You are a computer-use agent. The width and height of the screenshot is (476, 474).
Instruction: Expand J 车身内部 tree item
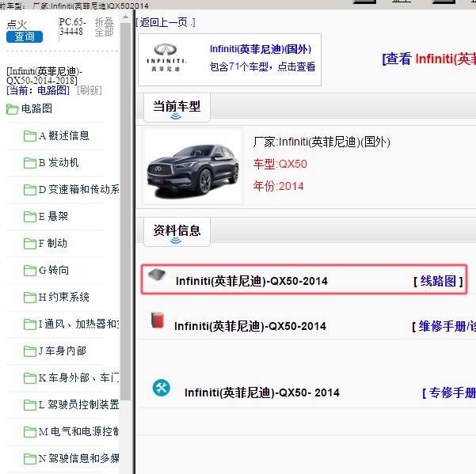tap(63, 351)
